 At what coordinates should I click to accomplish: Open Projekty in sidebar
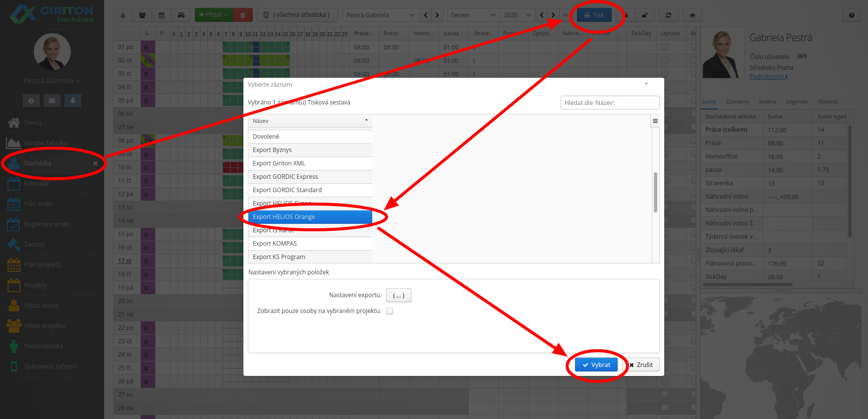click(52, 285)
